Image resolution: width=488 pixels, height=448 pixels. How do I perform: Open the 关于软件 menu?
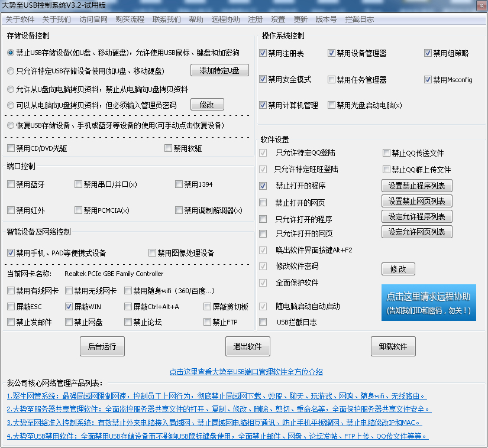coord(20,20)
